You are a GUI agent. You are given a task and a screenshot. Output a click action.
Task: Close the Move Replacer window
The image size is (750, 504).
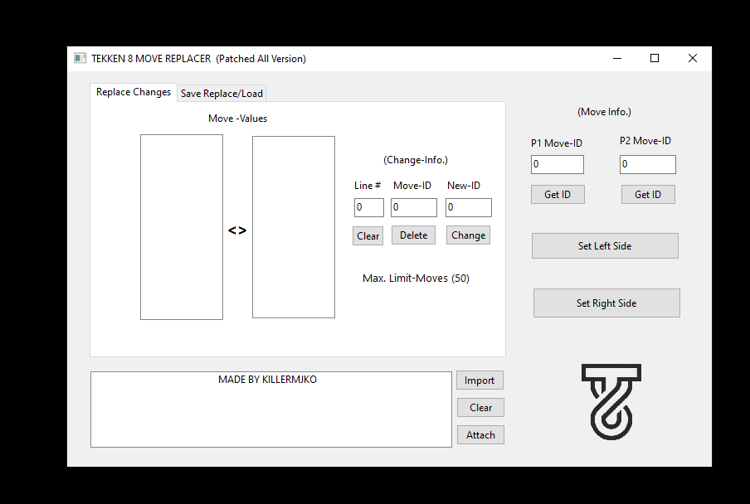pyautogui.click(x=692, y=58)
